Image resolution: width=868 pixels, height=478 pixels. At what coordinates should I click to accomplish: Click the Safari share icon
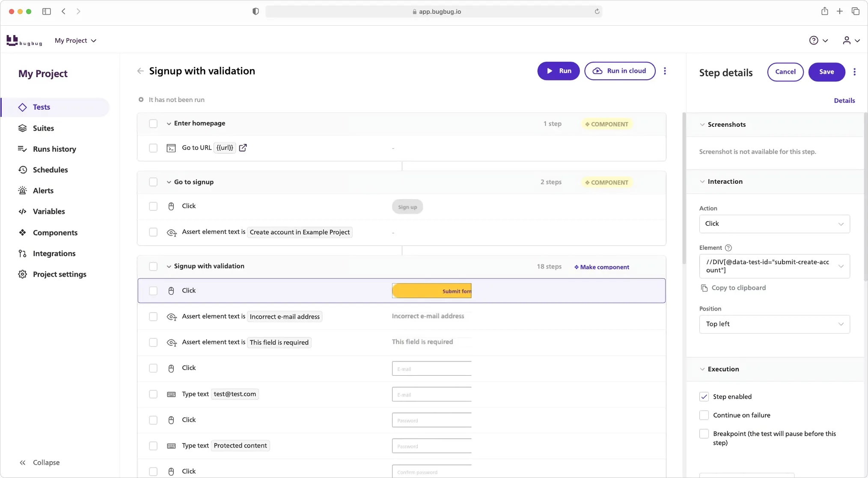[824, 11]
